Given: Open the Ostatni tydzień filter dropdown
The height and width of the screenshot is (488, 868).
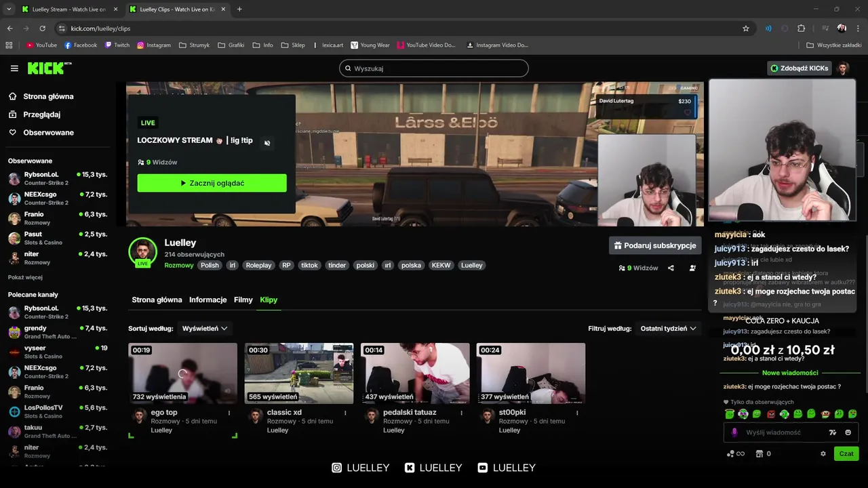Looking at the screenshot, I should click(668, 328).
